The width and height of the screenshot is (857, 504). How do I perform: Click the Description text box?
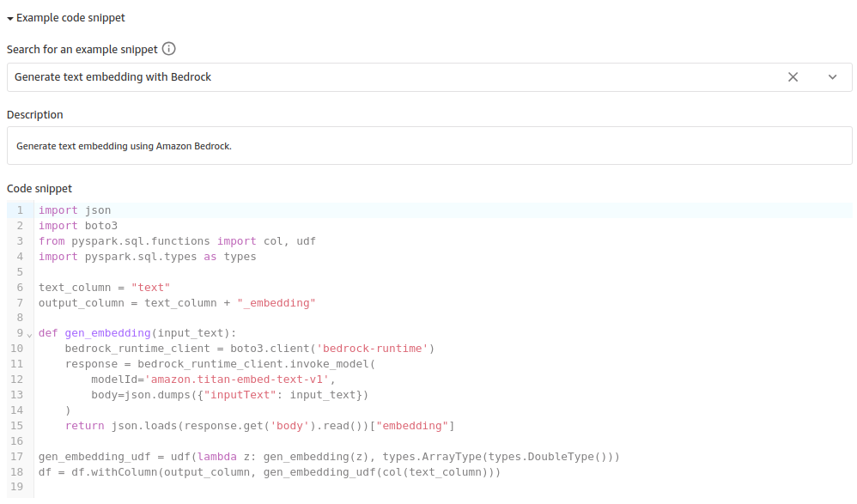(x=428, y=146)
